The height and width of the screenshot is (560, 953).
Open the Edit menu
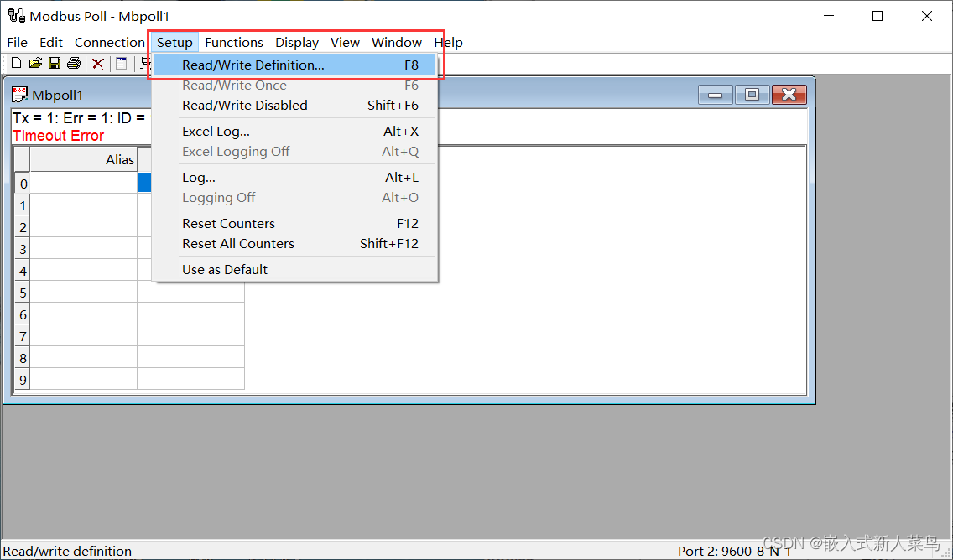click(x=51, y=43)
